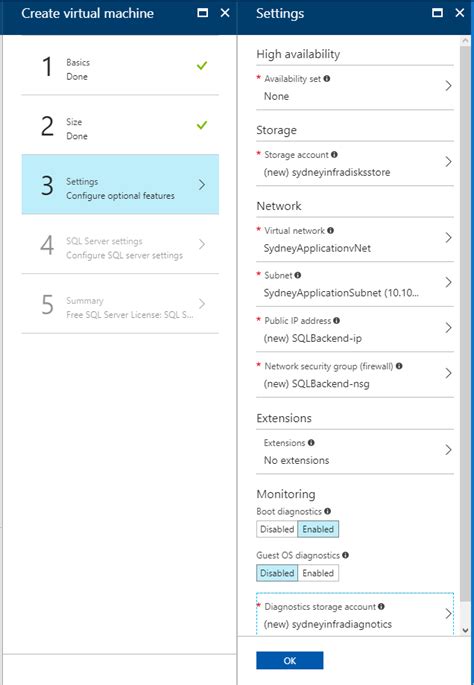The image size is (474, 685).
Task: Click the Guest OS diagnostics info icon
Action: (x=346, y=555)
